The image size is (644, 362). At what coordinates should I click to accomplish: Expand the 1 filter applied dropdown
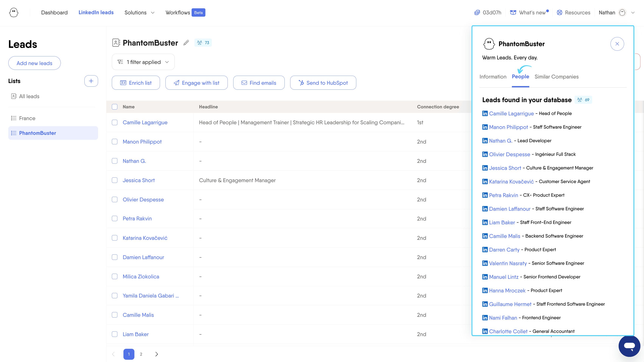click(143, 62)
